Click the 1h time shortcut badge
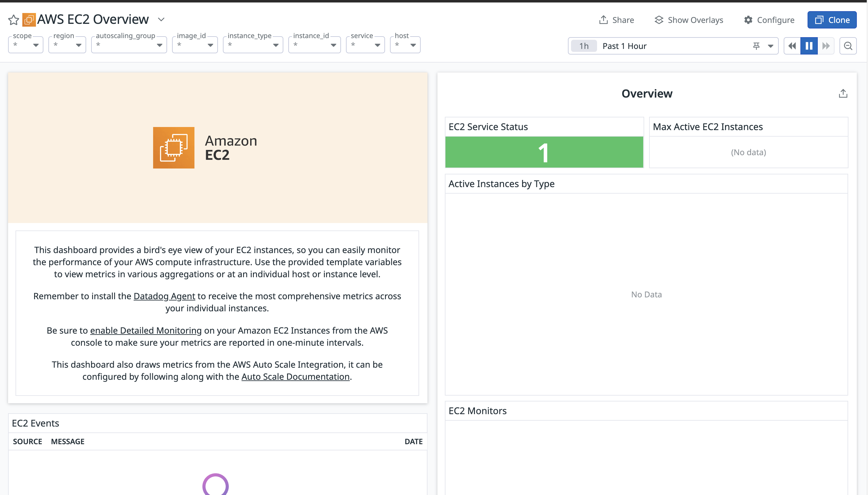868x495 pixels. click(x=584, y=46)
